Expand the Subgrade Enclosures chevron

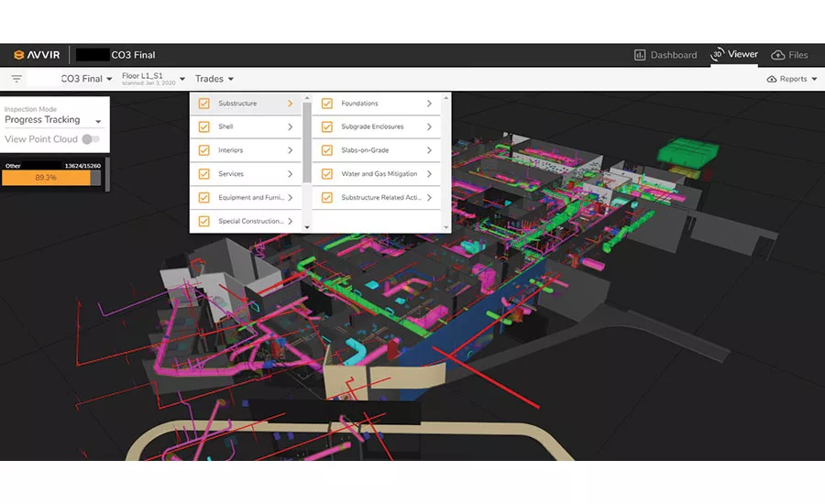pos(429,126)
